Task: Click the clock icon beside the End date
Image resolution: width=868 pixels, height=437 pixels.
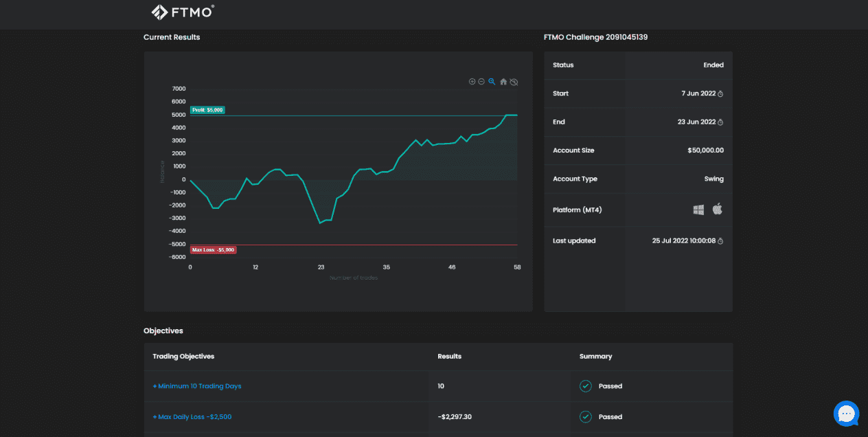Action: [720, 122]
